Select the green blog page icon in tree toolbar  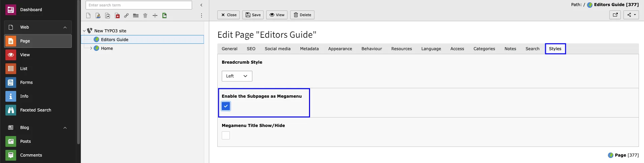(x=164, y=15)
